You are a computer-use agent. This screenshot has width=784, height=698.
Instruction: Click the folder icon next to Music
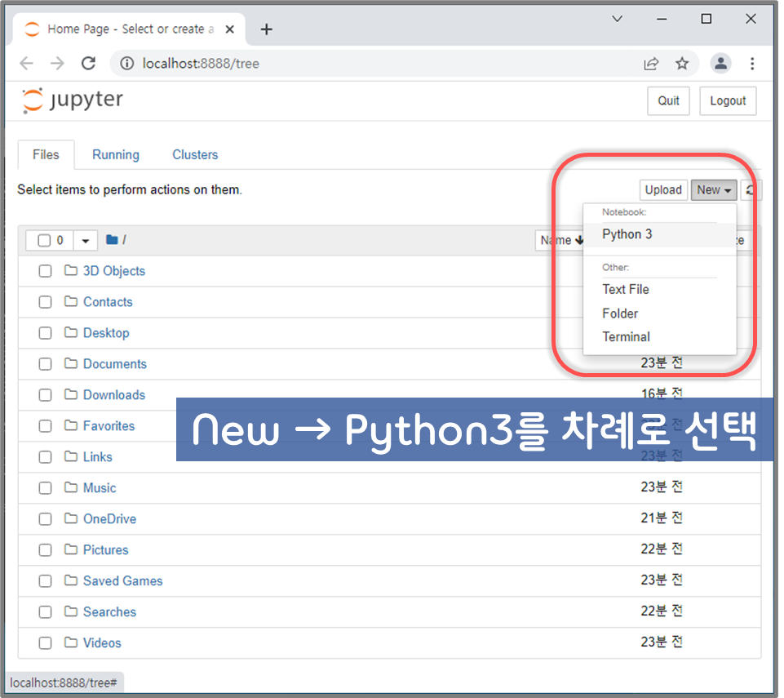pos(71,487)
